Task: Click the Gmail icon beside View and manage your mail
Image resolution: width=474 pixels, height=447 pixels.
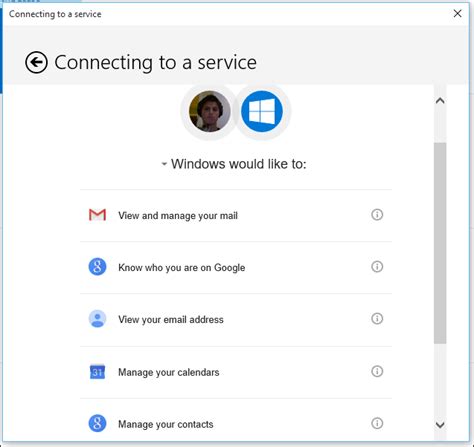Action: (97, 215)
